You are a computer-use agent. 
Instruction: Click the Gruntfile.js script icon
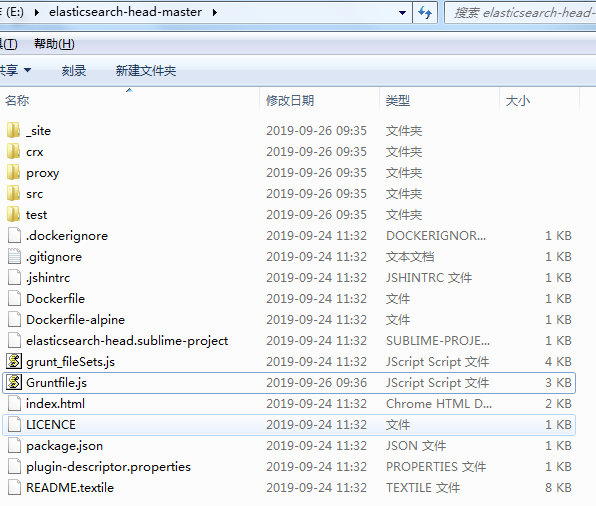coord(14,382)
